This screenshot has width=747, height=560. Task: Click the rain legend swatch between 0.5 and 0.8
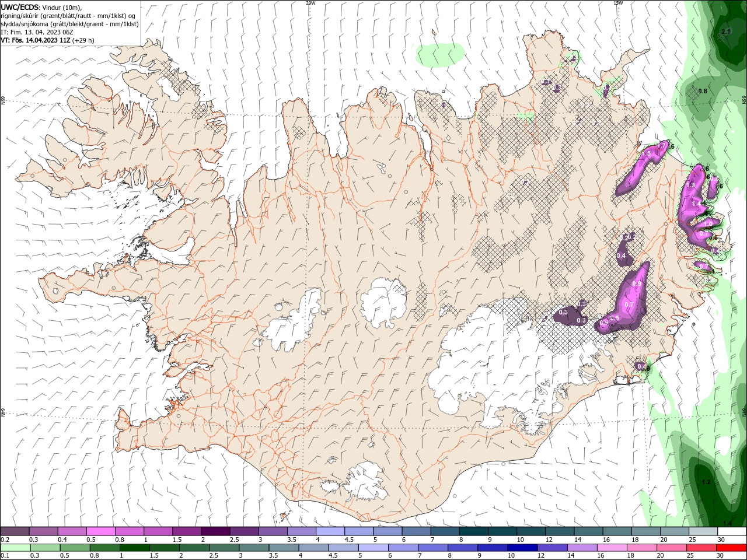click(74, 548)
